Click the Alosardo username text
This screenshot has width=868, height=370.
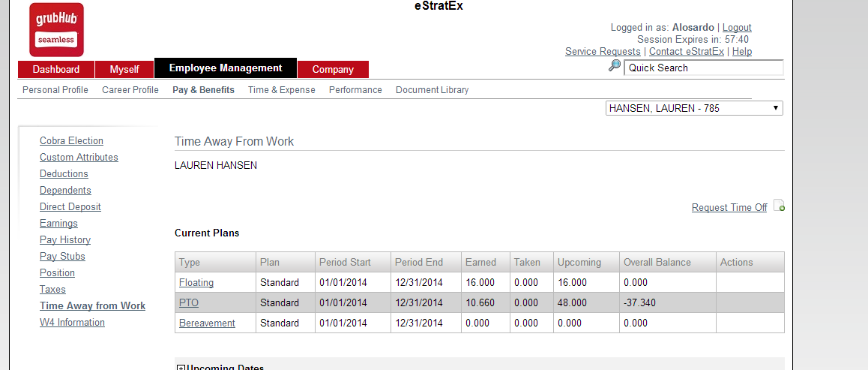[693, 27]
